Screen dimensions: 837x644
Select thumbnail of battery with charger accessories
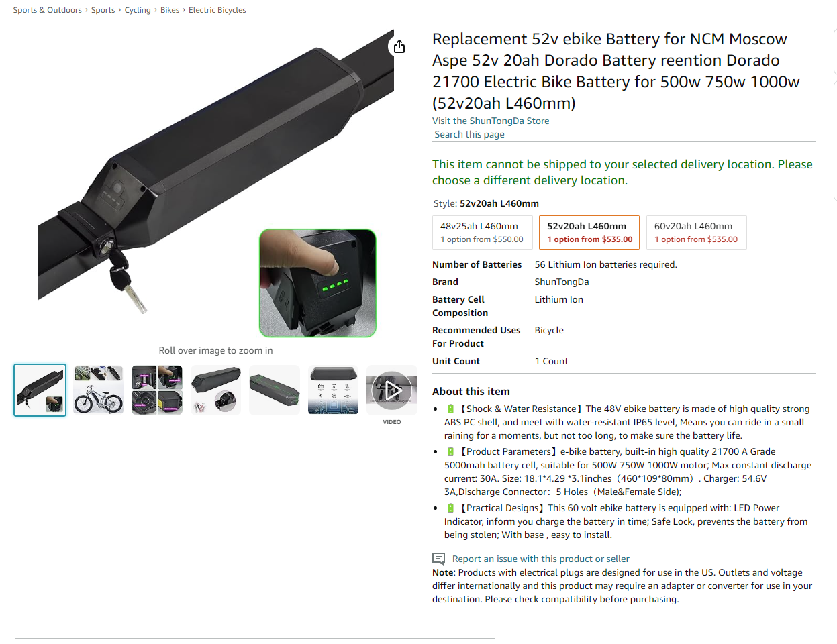click(216, 390)
